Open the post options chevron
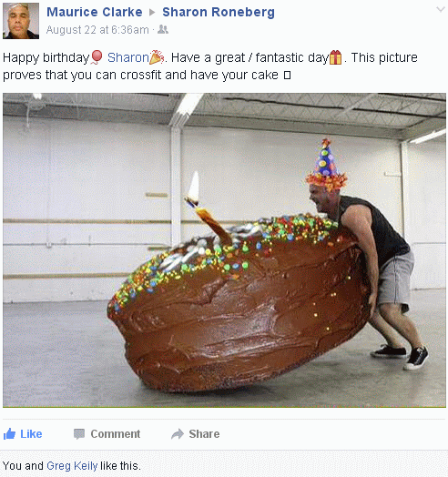 (x=441, y=9)
